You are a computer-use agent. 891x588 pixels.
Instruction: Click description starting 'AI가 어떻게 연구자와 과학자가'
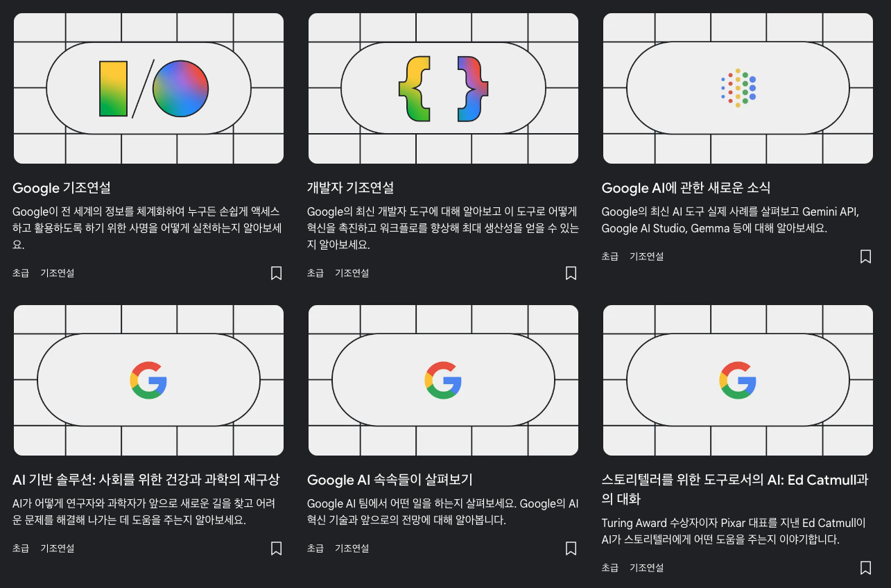tap(144, 512)
